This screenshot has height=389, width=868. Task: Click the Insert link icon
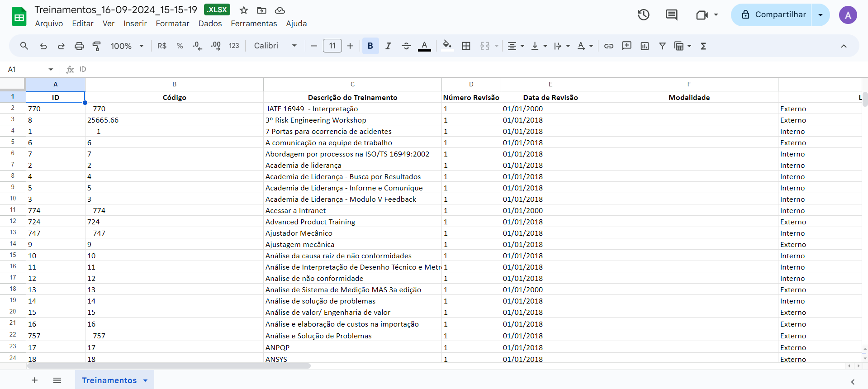[609, 46]
